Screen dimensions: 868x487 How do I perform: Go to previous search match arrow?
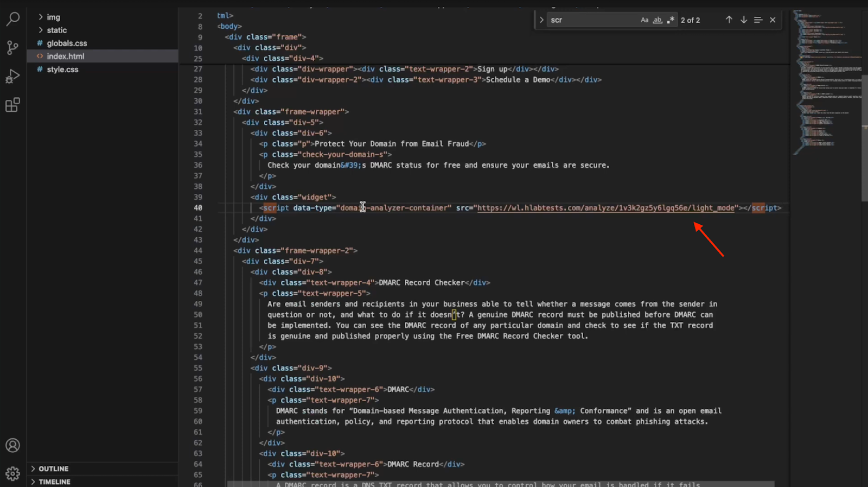coord(729,20)
